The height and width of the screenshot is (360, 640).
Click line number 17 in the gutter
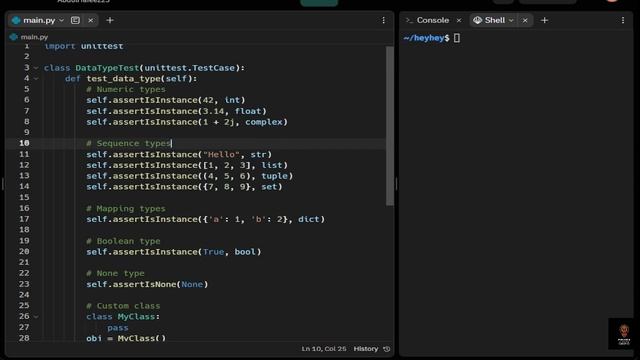(24, 219)
